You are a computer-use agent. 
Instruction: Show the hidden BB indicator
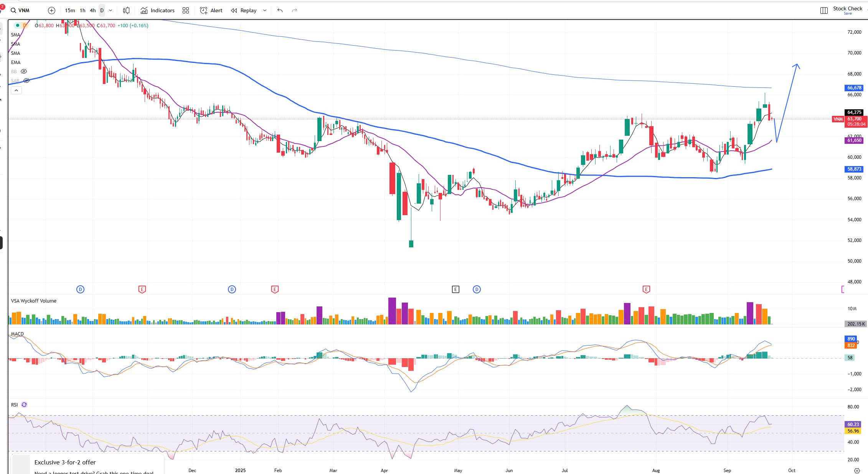point(24,71)
